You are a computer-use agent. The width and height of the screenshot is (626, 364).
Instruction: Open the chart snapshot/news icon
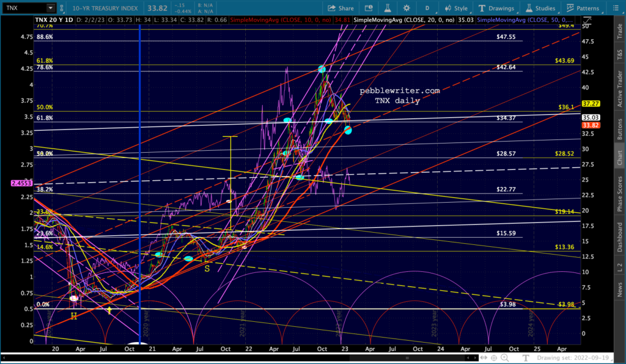[369, 8]
